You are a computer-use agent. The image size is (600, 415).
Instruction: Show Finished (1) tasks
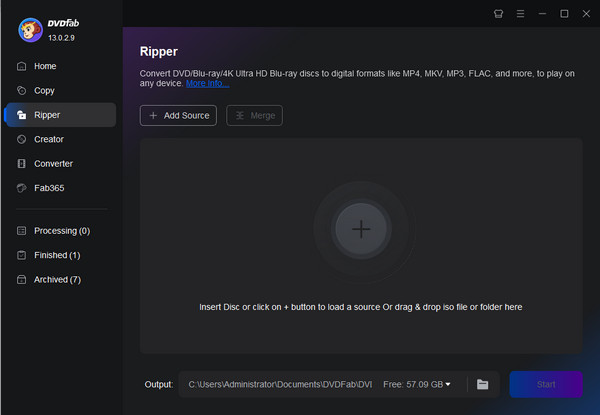click(49, 255)
